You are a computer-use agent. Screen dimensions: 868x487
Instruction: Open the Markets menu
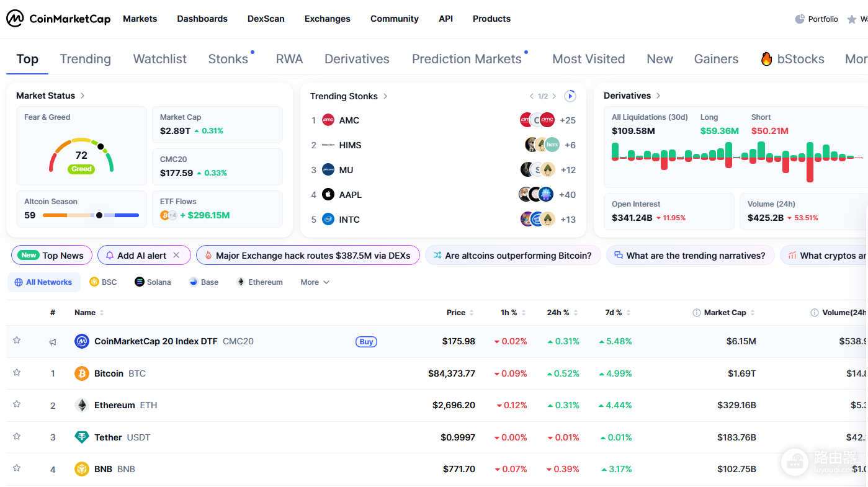tap(140, 19)
